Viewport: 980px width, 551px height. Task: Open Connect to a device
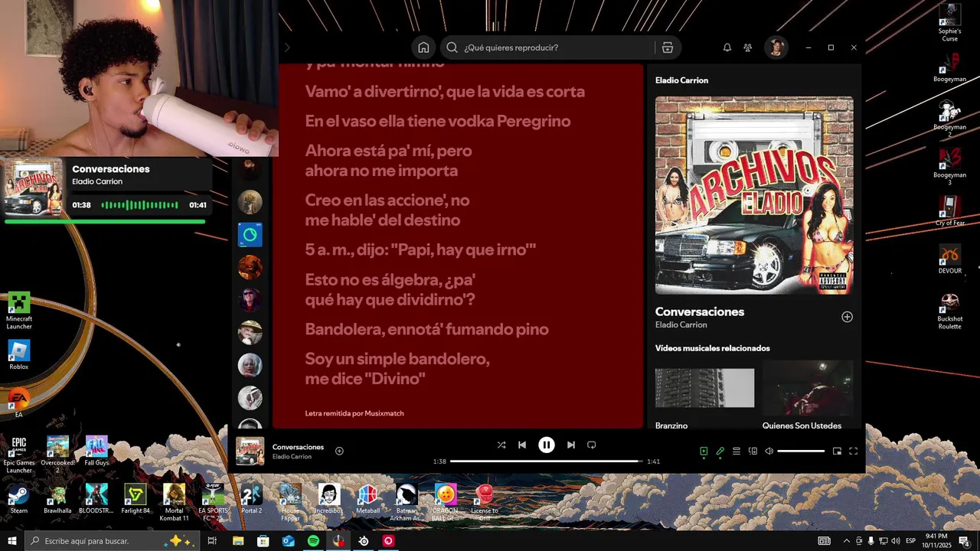pos(753,452)
